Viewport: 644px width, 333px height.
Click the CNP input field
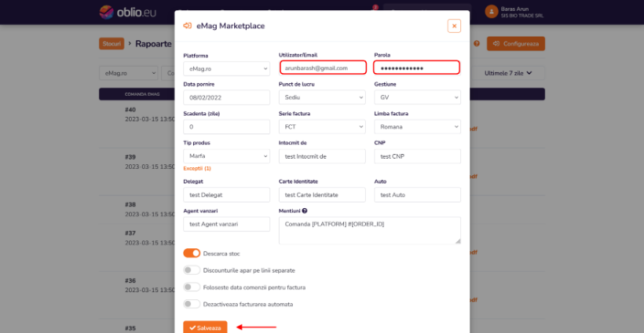(417, 156)
